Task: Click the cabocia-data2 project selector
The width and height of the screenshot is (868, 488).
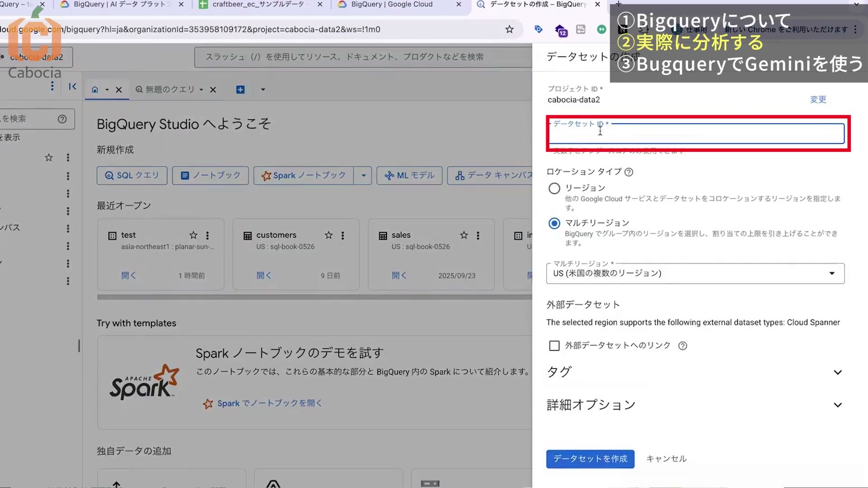Action: (x=36, y=57)
